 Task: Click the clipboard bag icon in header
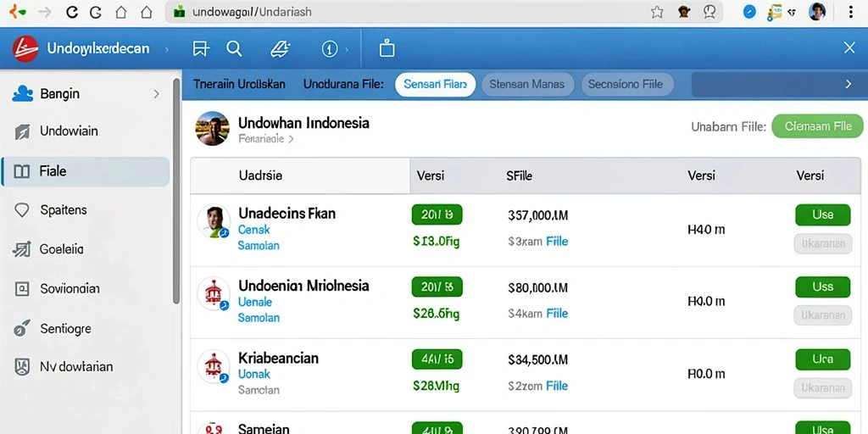click(387, 48)
